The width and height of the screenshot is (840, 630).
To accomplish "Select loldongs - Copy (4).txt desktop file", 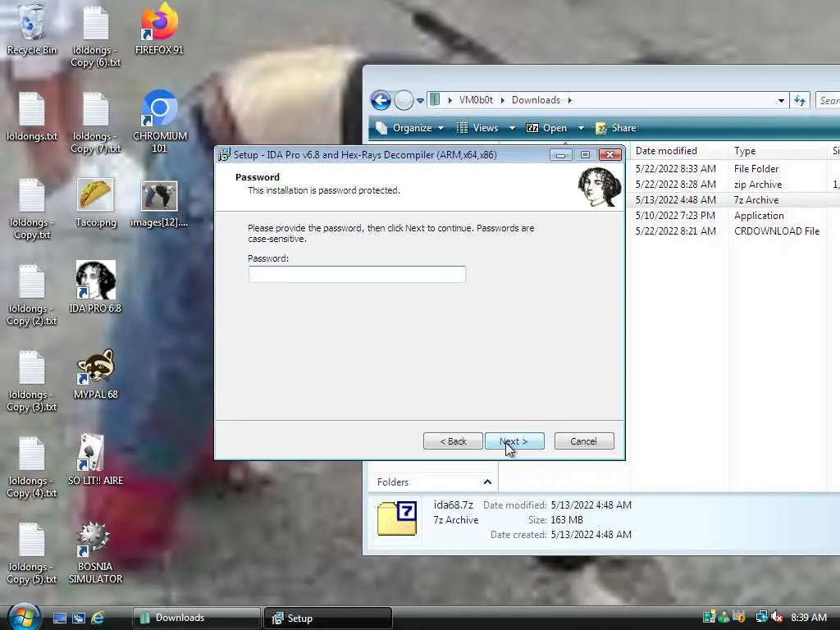I will pos(32,467).
